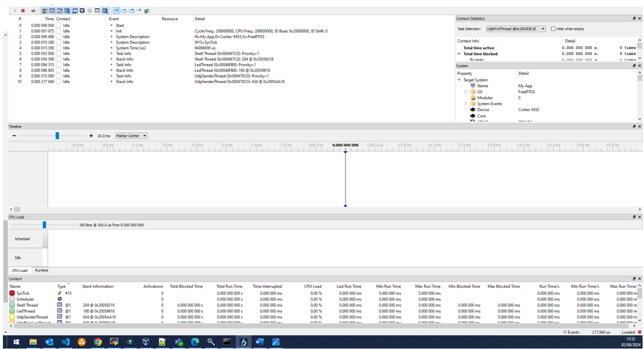Click the red SysTick color swatch
The height and width of the screenshot is (349, 644).
pyautogui.click(x=12, y=293)
